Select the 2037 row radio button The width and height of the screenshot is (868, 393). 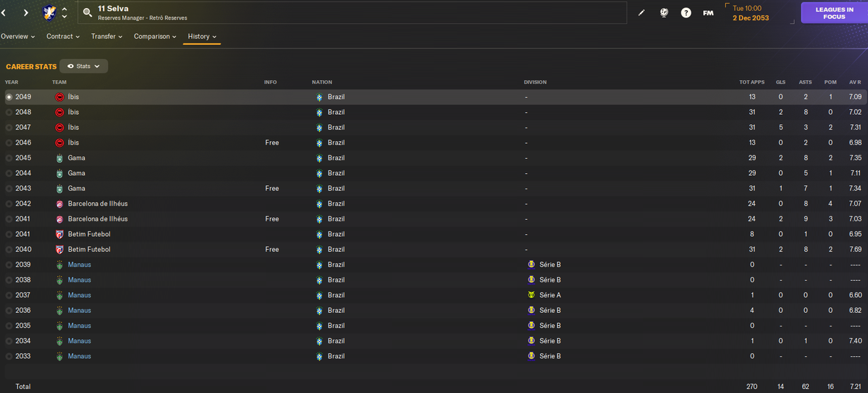point(9,295)
